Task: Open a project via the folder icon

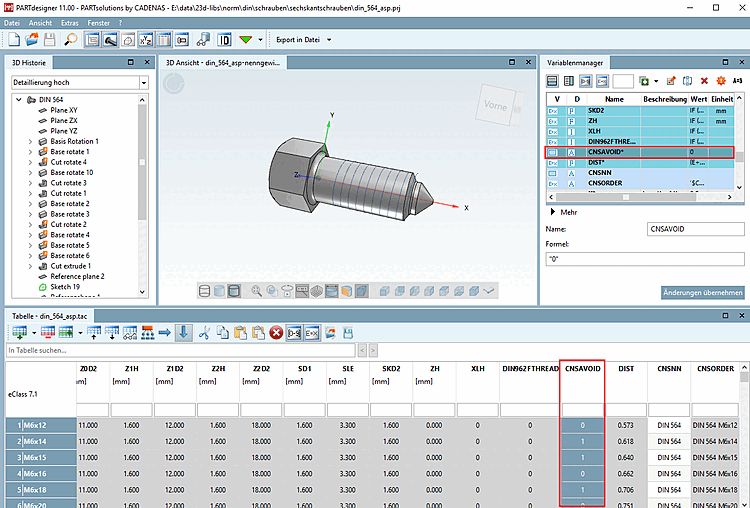Action: click(x=32, y=40)
